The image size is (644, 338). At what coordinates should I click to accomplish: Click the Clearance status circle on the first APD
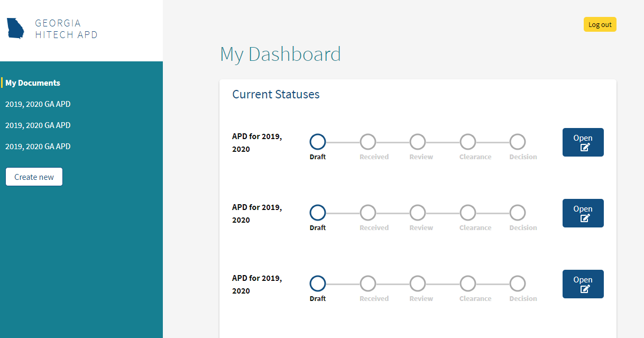pos(468,141)
